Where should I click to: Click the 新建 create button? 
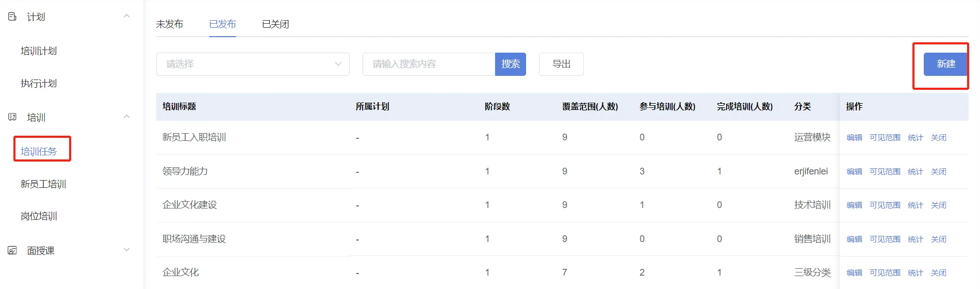[946, 64]
